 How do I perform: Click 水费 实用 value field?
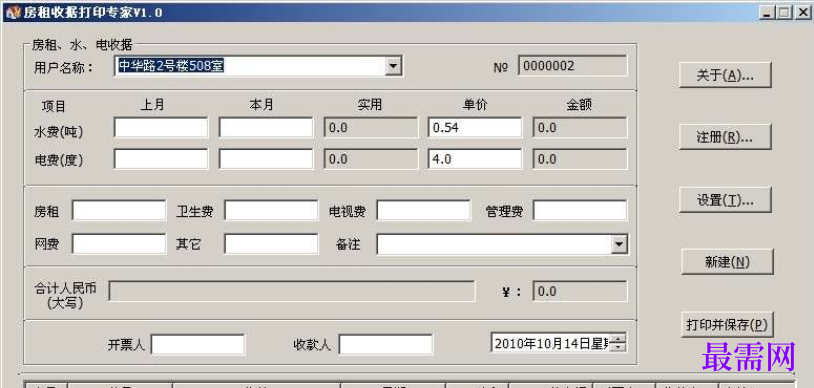371,127
